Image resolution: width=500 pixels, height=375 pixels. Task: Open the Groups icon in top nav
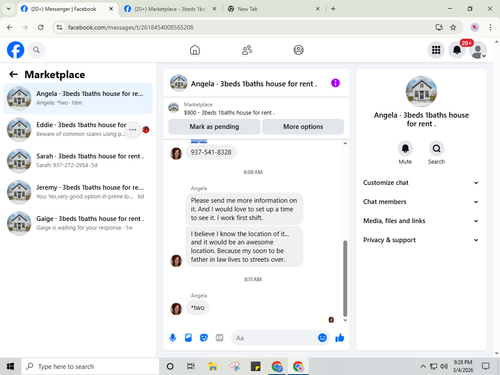[x=298, y=50]
